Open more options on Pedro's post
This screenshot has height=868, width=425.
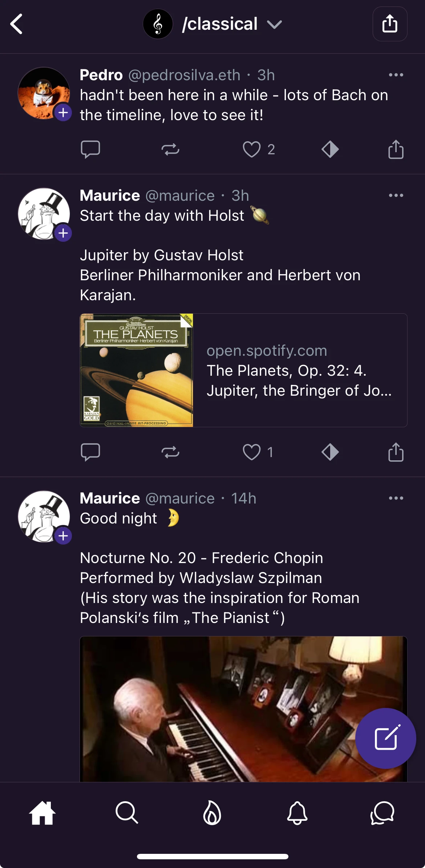coord(396,75)
